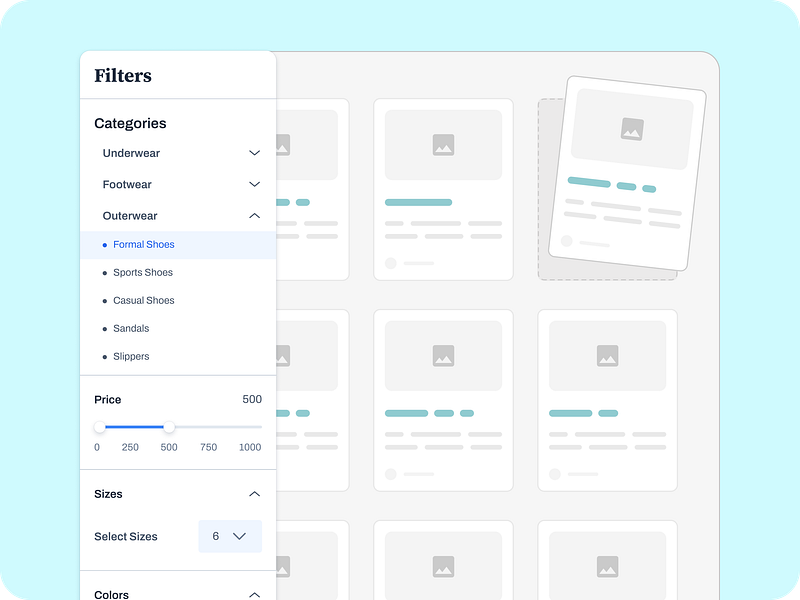
Task: Click the Outerwear category label
Action: point(130,216)
